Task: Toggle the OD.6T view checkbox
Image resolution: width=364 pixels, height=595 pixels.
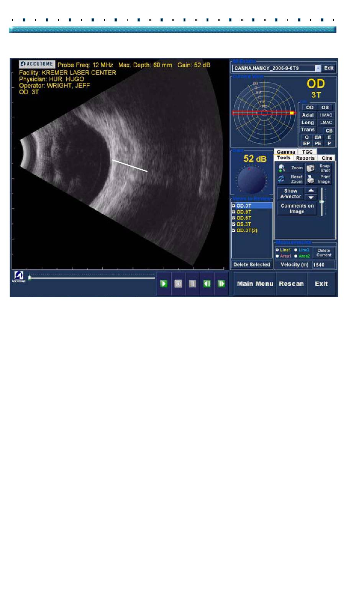Action: tap(234, 218)
